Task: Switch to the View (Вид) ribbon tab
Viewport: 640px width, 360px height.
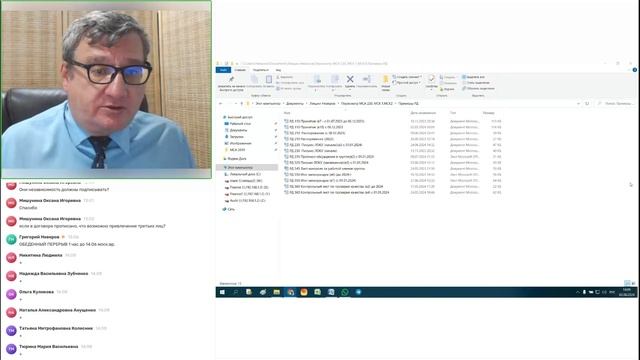Action: click(278, 70)
